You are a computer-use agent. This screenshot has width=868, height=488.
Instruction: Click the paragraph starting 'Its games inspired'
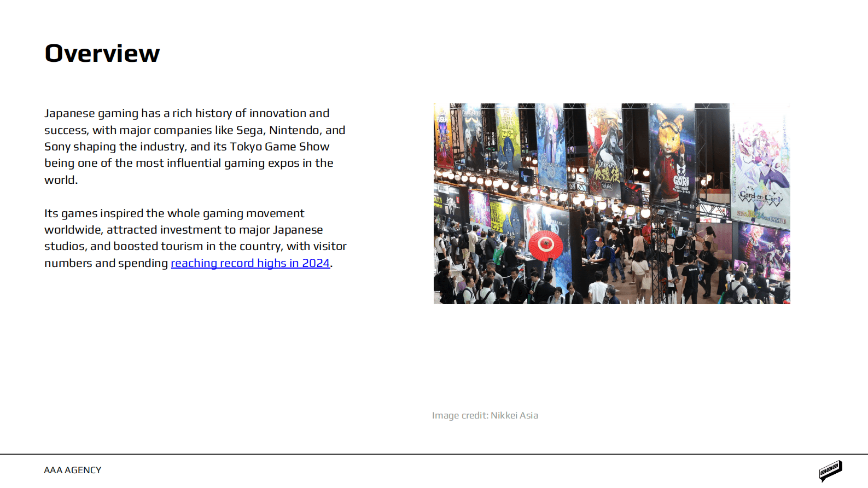pos(195,238)
